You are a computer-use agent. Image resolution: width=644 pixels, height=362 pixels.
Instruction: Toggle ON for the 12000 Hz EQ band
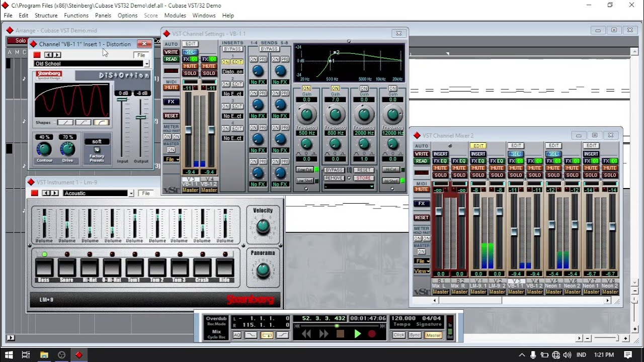[392, 88]
